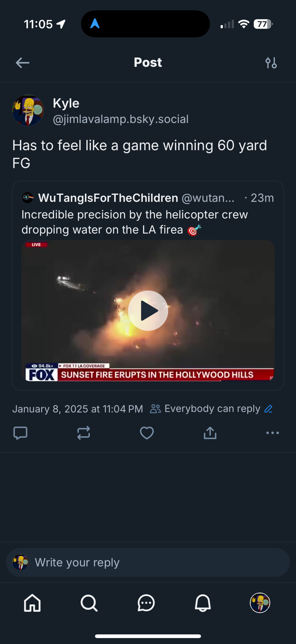Open profile tab in bottom bar
This screenshot has width=296, height=644.
click(260, 603)
